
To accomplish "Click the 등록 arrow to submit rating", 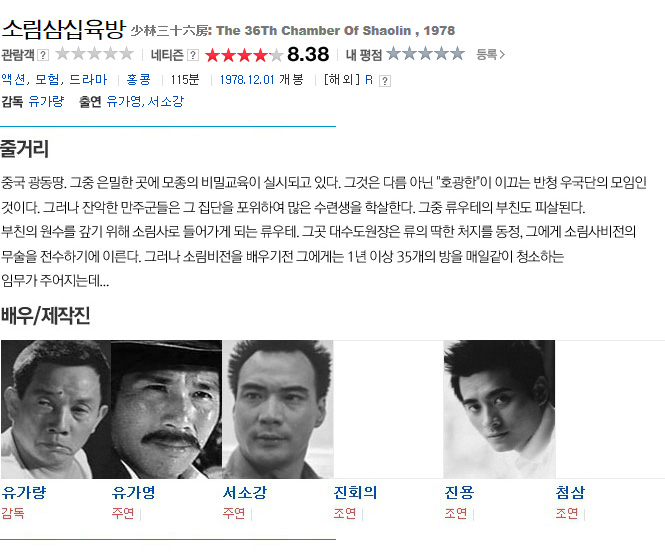I will click(x=491, y=54).
